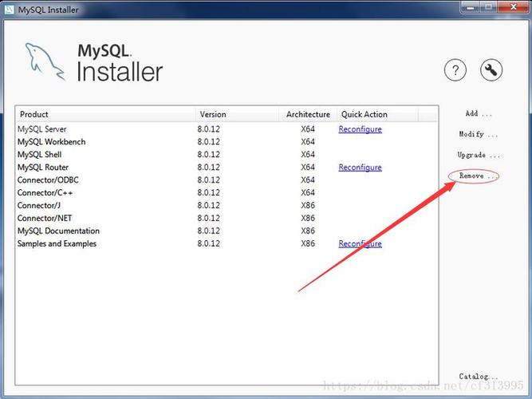Screen dimensions: 532x399
Task: Select the MySQL Router row
Action: pyautogui.click(x=227, y=167)
